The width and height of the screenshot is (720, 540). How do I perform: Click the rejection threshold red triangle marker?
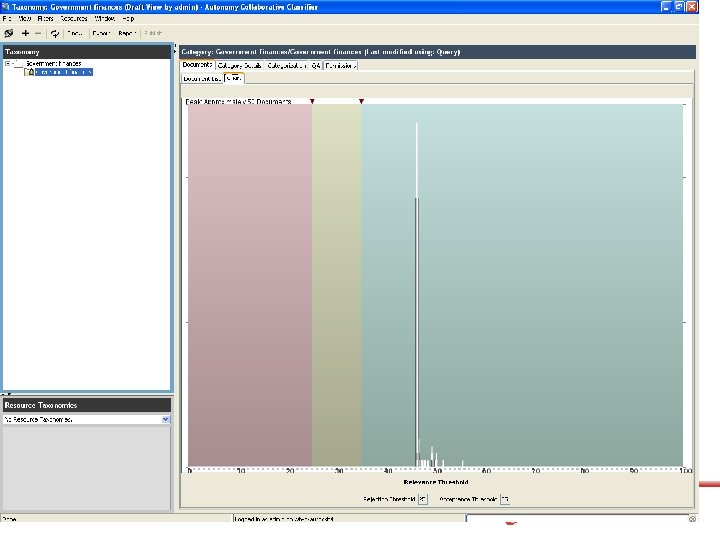[x=312, y=101]
